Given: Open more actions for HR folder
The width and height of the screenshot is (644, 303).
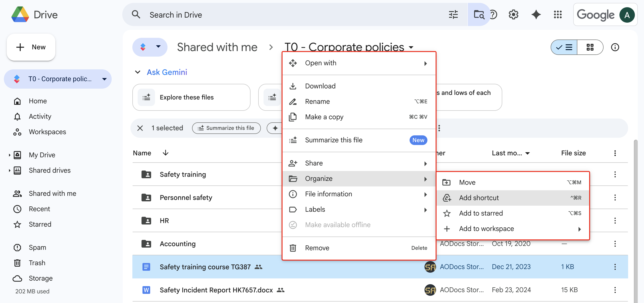Looking at the screenshot, I should pos(615,221).
